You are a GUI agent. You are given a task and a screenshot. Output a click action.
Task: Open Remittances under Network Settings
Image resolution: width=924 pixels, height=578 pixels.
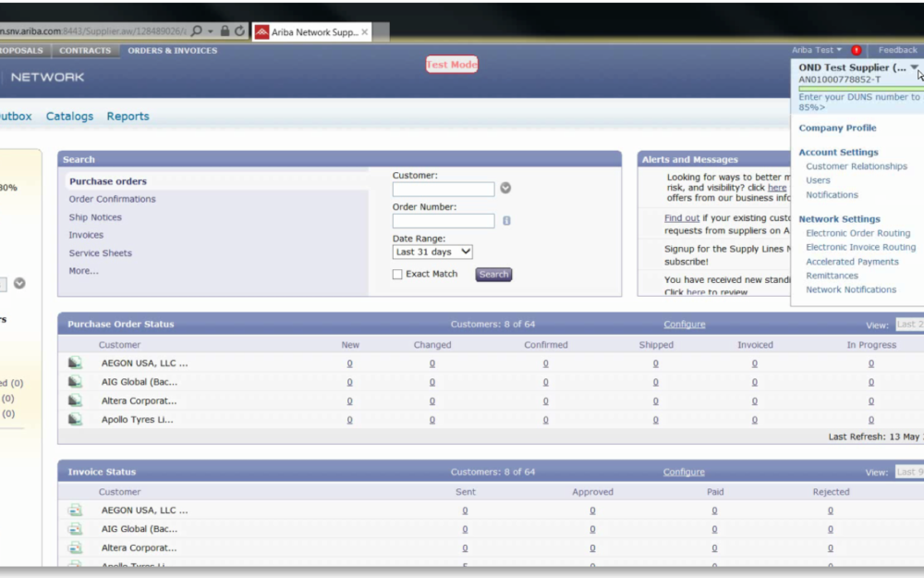(833, 276)
